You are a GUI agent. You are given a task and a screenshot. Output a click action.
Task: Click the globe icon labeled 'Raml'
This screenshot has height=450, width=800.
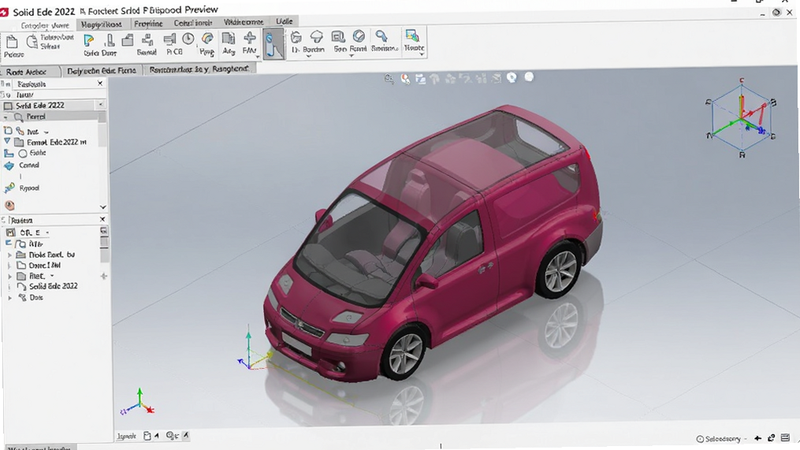(x=359, y=36)
